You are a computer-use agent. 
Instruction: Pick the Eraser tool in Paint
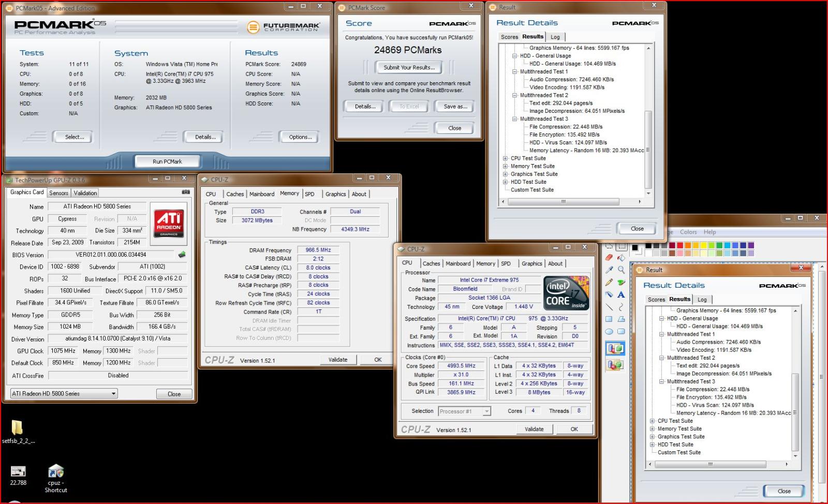click(609, 257)
